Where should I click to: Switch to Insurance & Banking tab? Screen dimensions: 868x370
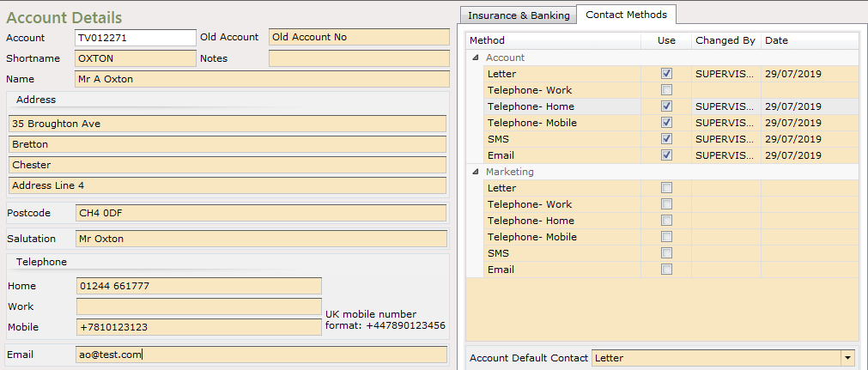(519, 15)
